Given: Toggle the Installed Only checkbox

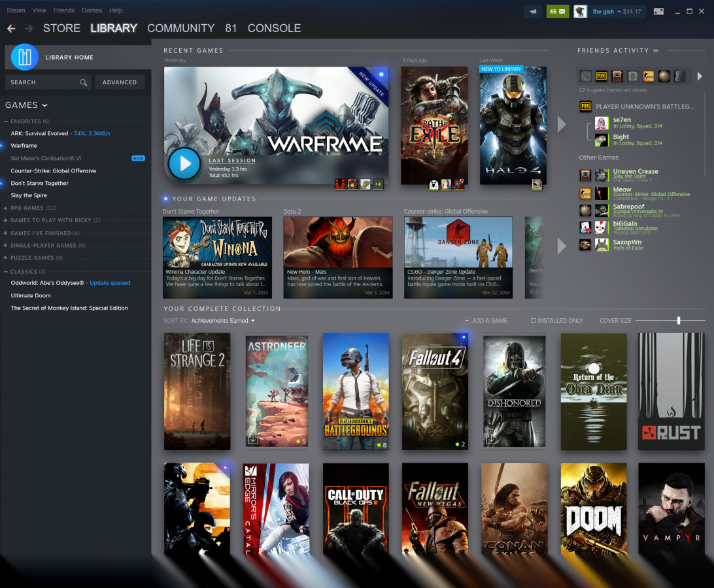Looking at the screenshot, I should click(534, 321).
